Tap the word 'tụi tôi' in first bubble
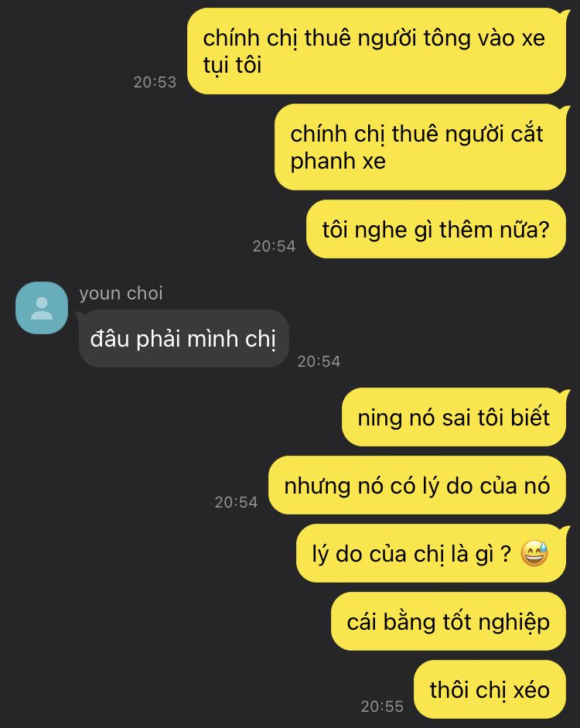Image resolution: width=580 pixels, height=728 pixels. click(x=232, y=65)
